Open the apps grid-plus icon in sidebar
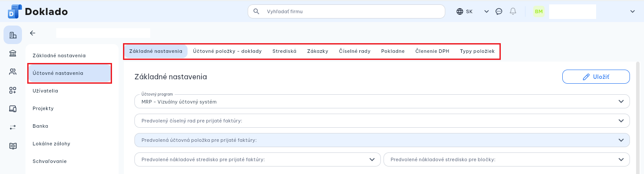Screen dimensions: 644x174 click(13, 90)
